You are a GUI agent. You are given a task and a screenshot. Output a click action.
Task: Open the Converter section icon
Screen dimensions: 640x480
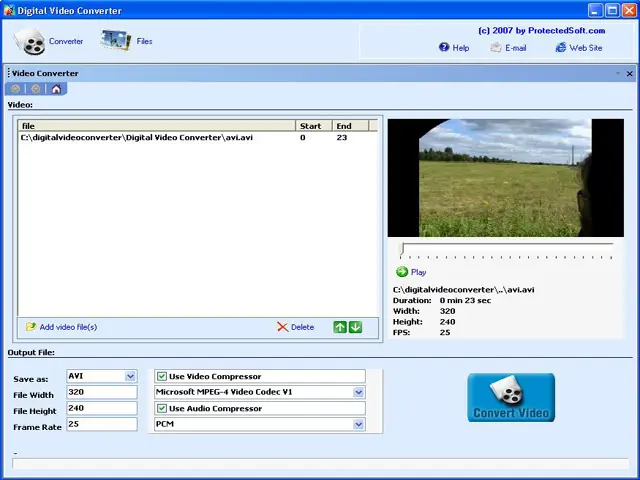pos(31,41)
